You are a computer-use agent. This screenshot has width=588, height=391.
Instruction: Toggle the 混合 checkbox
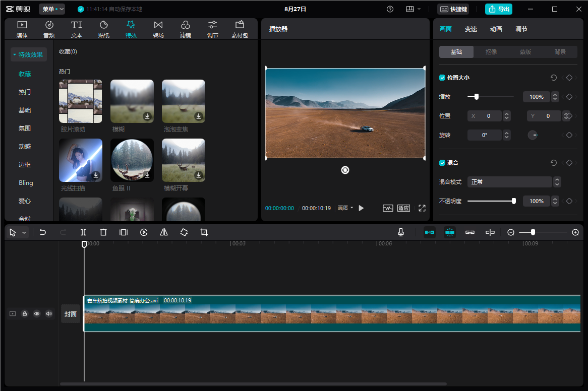click(442, 163)
